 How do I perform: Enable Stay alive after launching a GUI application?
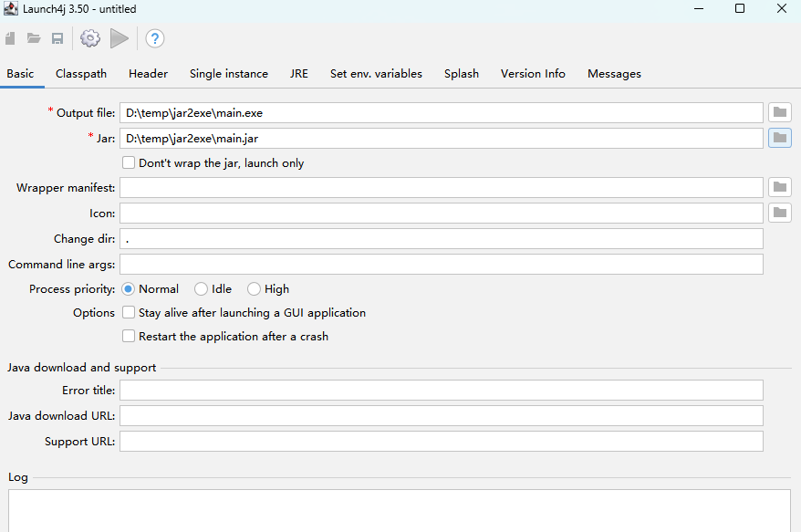[x=129, y=312]
